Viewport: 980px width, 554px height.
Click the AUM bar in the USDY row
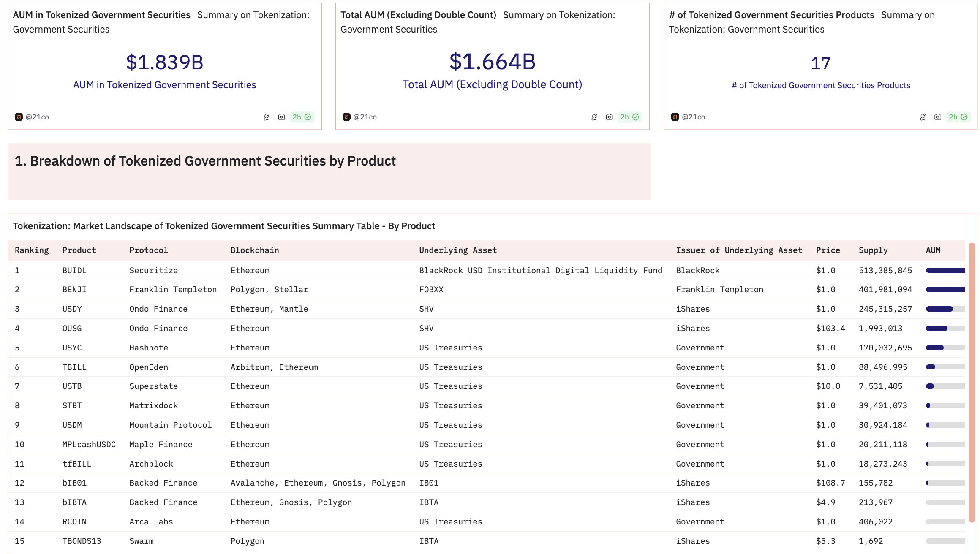click(945, 309)
